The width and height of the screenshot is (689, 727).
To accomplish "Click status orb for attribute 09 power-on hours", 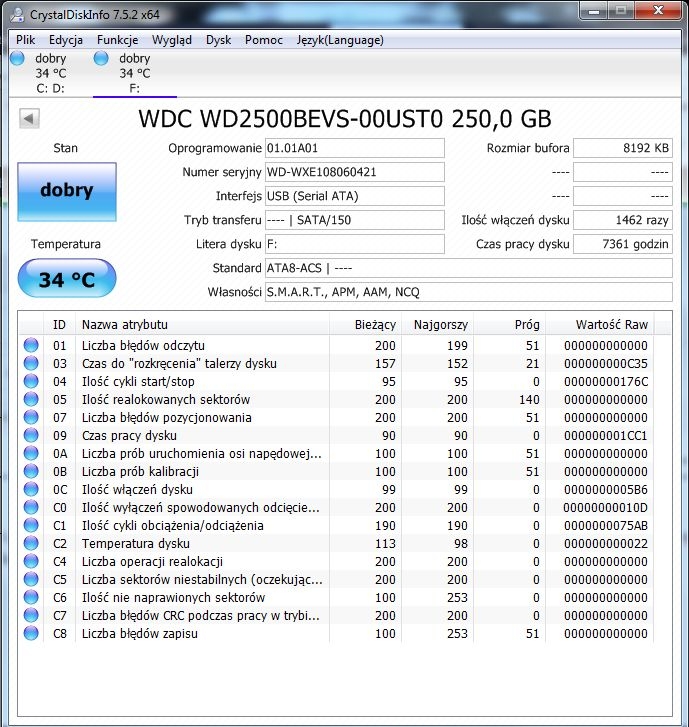I will point(31,435).
